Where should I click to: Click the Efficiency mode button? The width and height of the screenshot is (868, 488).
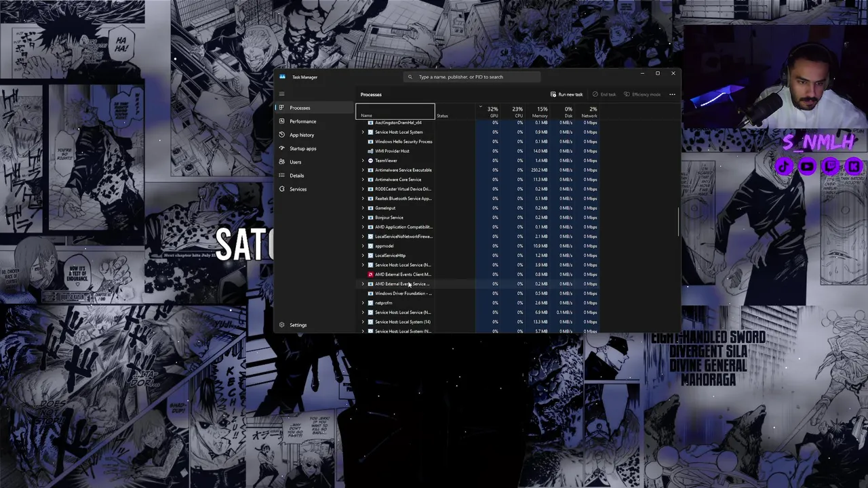pyautogui.click(x=642, y=94)
